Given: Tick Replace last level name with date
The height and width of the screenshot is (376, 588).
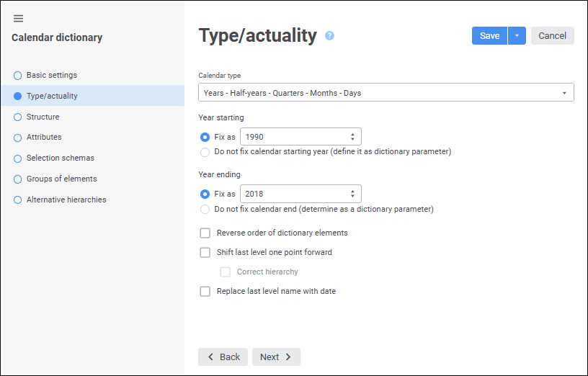Looking at the screenshot, I should (205, 291).
